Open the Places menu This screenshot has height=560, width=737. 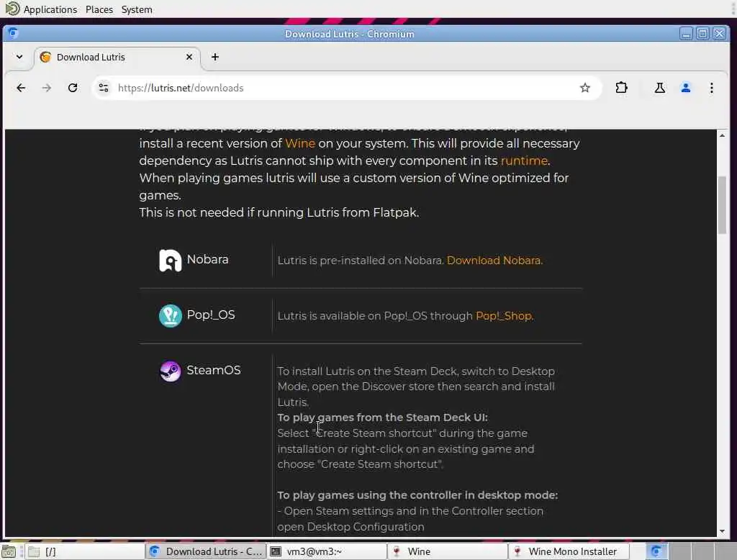tap(99, 9)
